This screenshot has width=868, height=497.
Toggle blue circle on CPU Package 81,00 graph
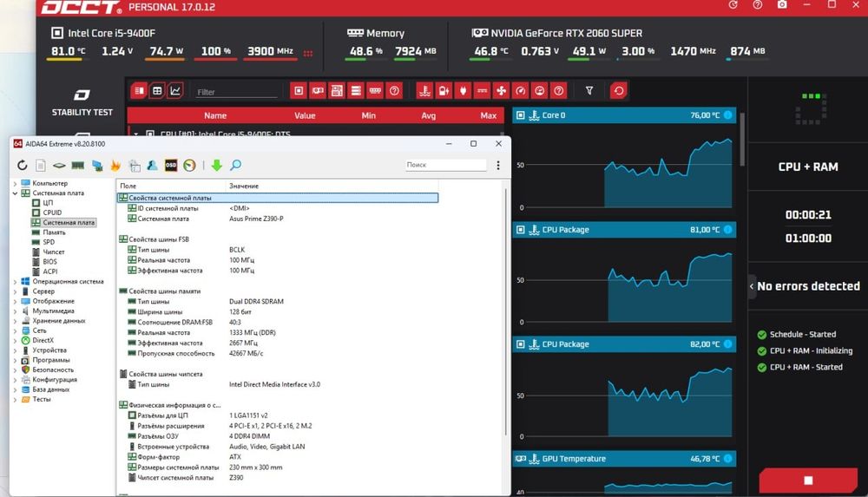pos(728,230)
